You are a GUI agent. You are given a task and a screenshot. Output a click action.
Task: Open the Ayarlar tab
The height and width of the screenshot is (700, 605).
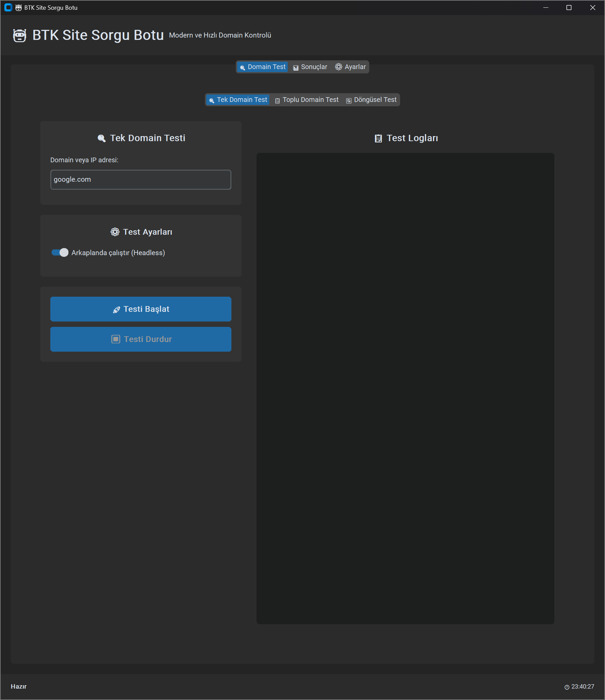point(350,67)
